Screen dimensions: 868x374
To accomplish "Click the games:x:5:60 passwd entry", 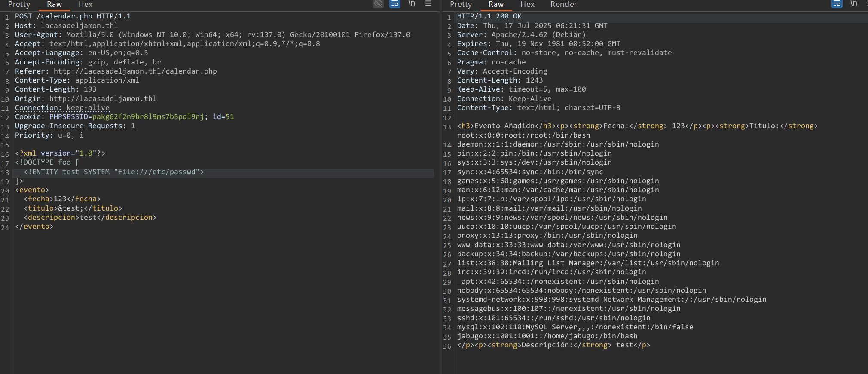I will [558, 181].
